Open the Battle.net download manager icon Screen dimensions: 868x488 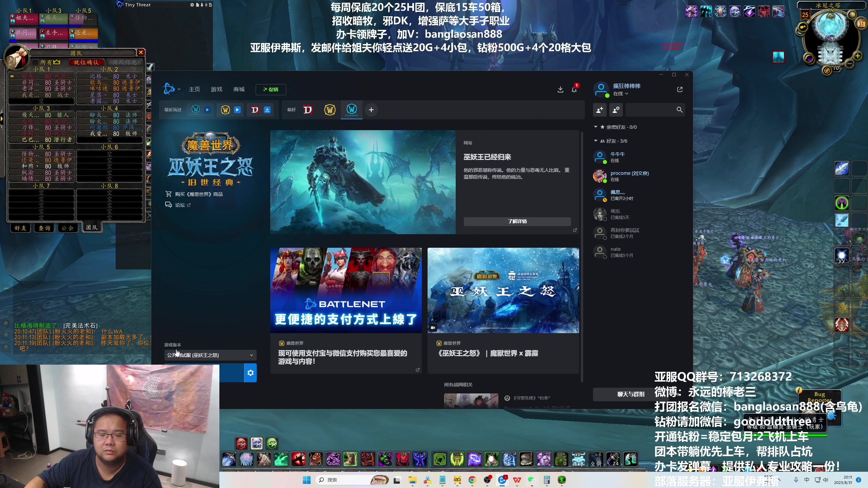(x=560, y=89)
